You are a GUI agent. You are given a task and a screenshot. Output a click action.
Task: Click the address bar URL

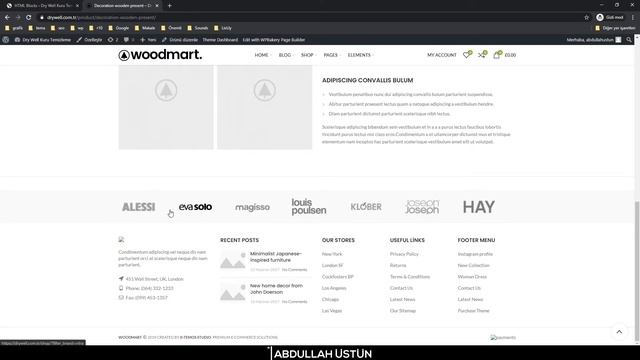click(101, 18)
